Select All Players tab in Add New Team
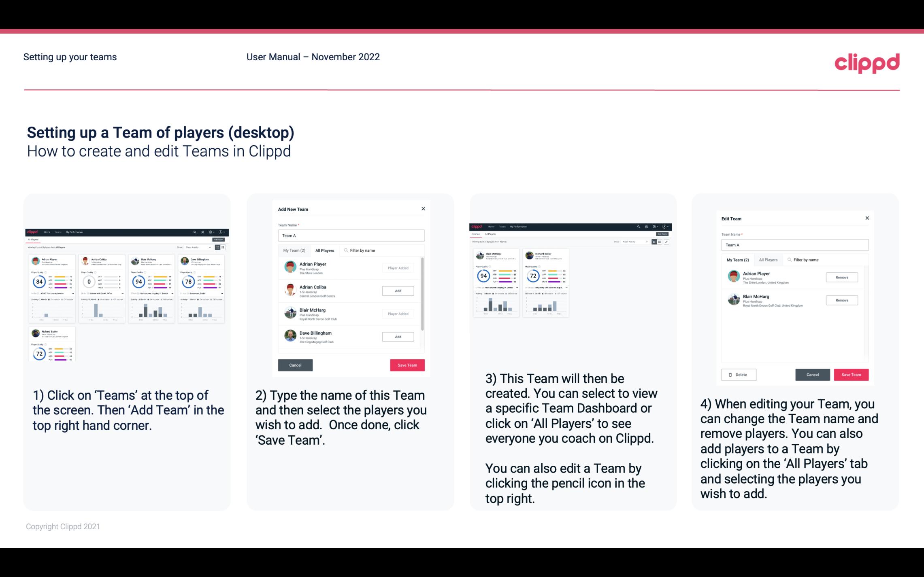 point(325,250)
